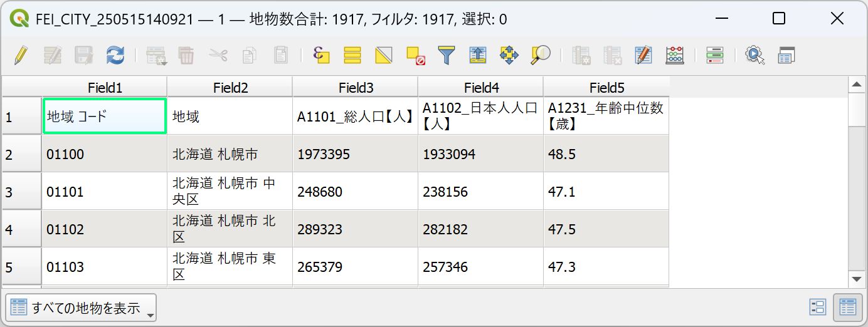Click the grayed trash delete icon
The height and width of the screenshot is (327, 868).
point(186,55)
